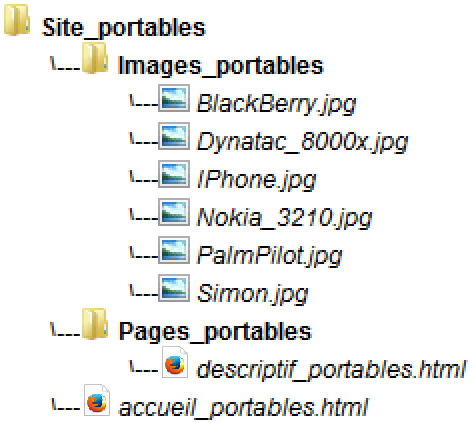476x423 pixels.
Task: Open the descriptif_portables.html file name
Action: pyautogui.click(x=332, y=370)
